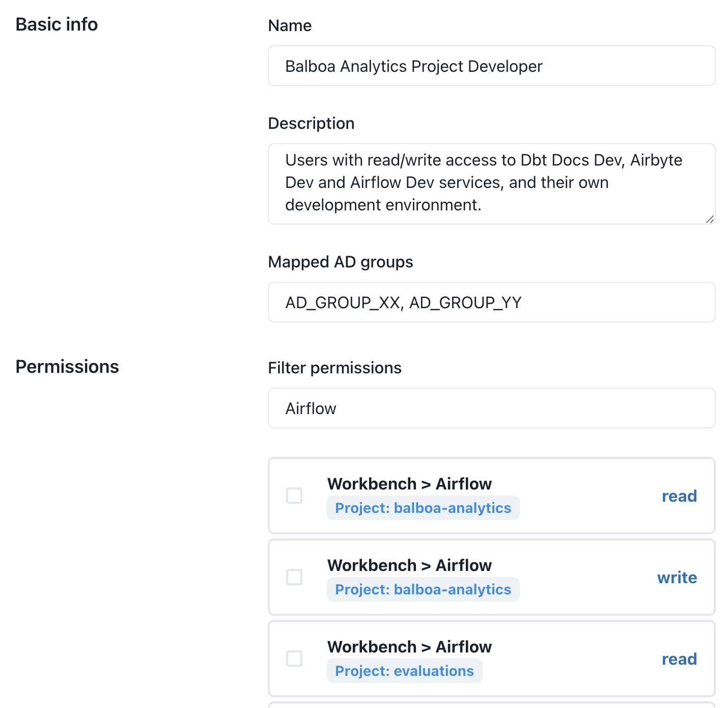728x708 pixels.
Task: Click balboa-analytics project tag in read row
Action: [x=423, y=508]
